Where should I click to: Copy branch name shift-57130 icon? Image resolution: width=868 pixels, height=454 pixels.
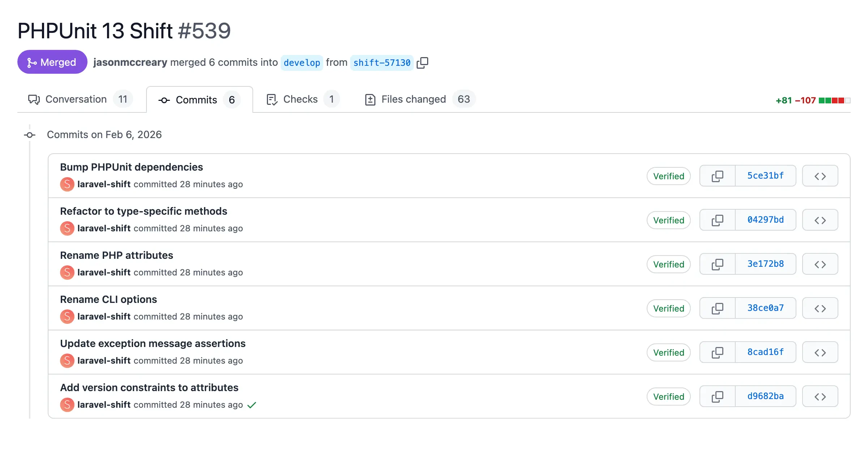click(422, 63)
